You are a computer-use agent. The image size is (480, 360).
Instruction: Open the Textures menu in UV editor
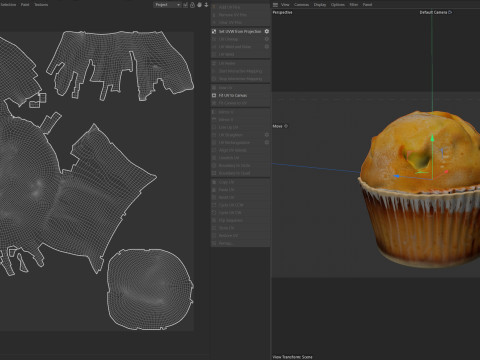coord(41,5)
